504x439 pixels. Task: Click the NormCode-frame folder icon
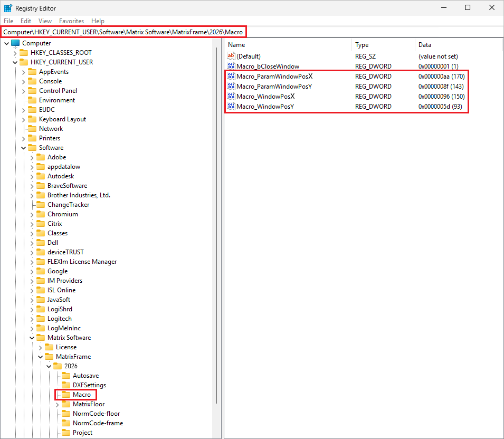tap(66, 423)
